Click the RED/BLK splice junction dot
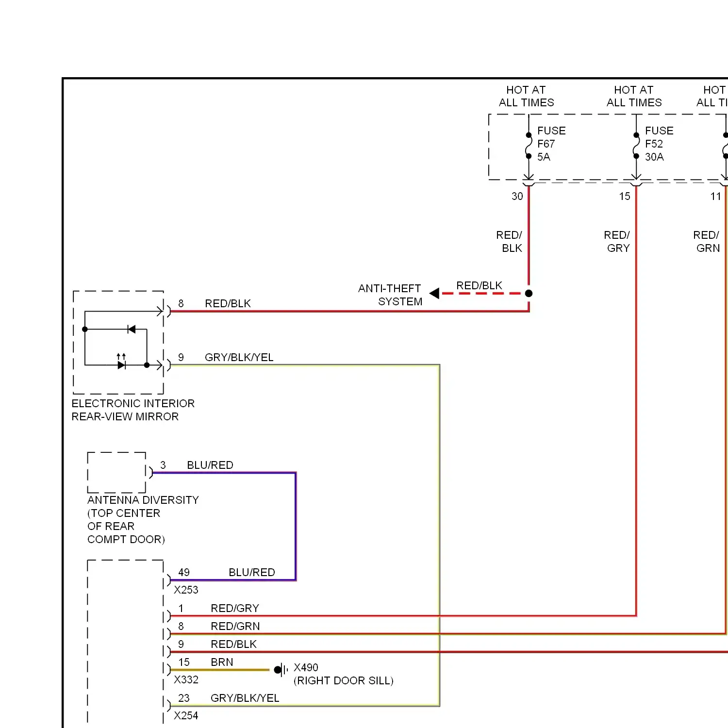This screenshot has height=728, width=728. (x=529, y=293)
